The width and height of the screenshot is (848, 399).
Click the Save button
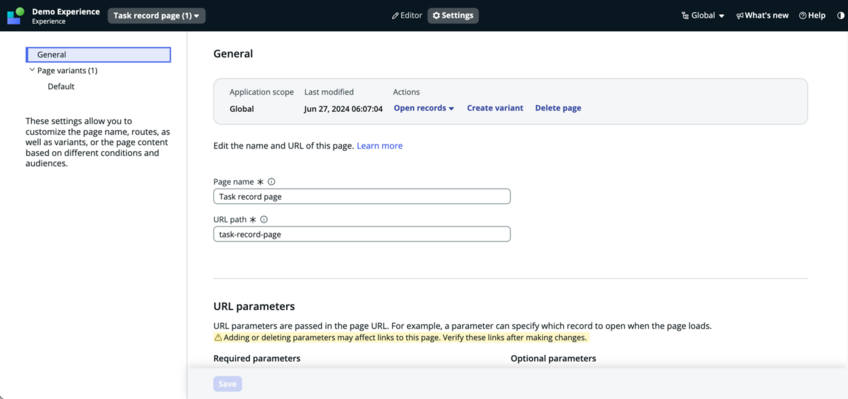coord(227,384)
